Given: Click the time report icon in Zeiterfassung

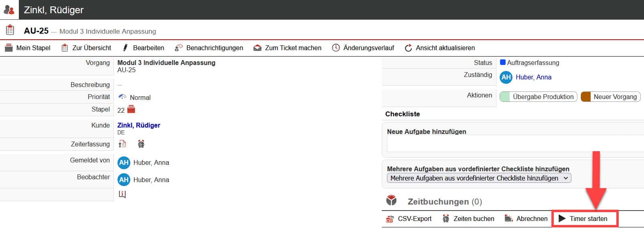Looking at the screenshot, I should [123, 144].
